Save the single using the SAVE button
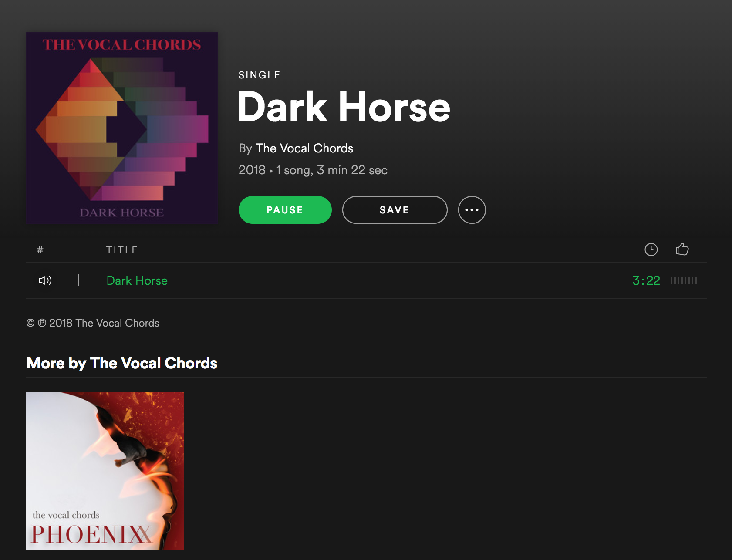This screenshot has width=732, height=560. pyautogui.click(x=395, y=210)
